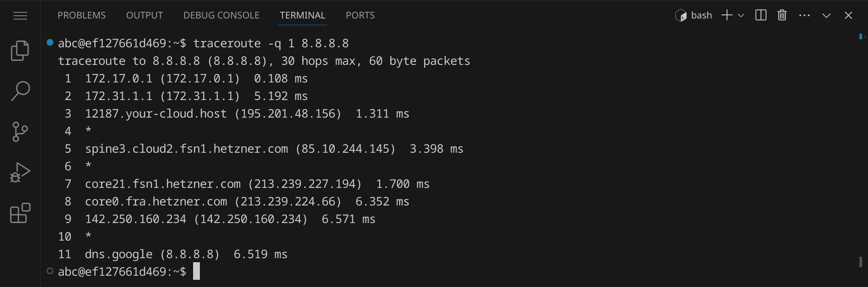Click the terminal scrollbar thumb
This screenshot has width=868, height=287.
click(x=860, y=262)
